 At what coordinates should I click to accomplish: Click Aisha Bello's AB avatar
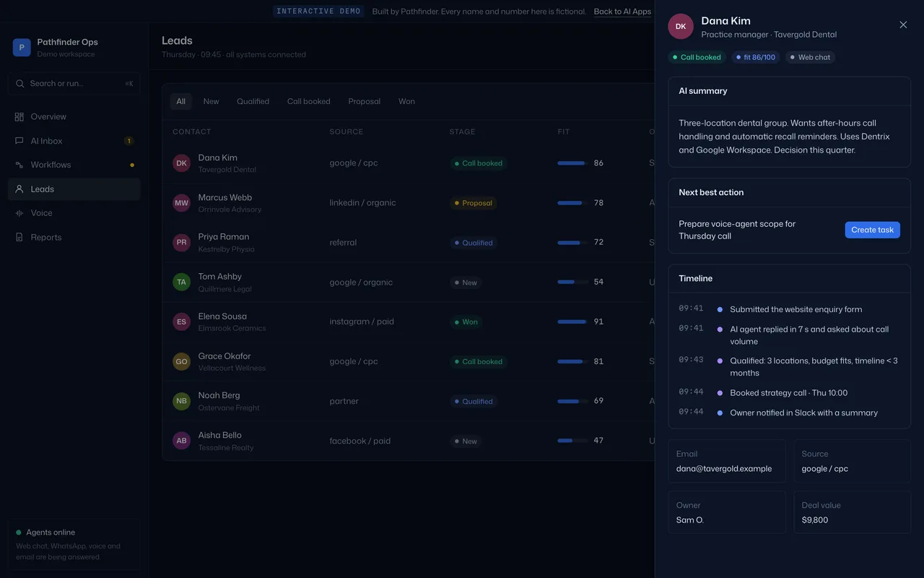(x=181, y=441)
